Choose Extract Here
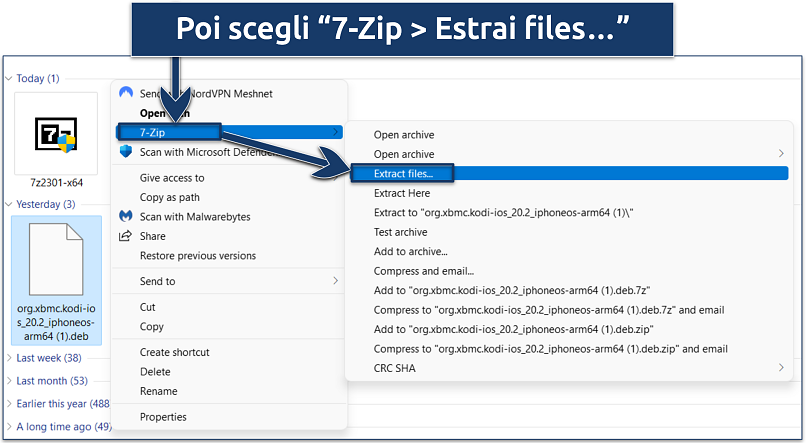 (402, 193)
